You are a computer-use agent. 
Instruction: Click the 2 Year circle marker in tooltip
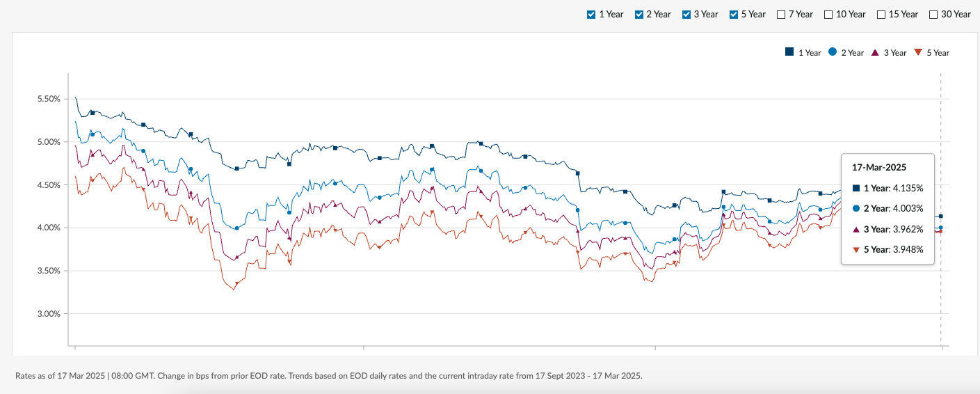coord(856,208)
